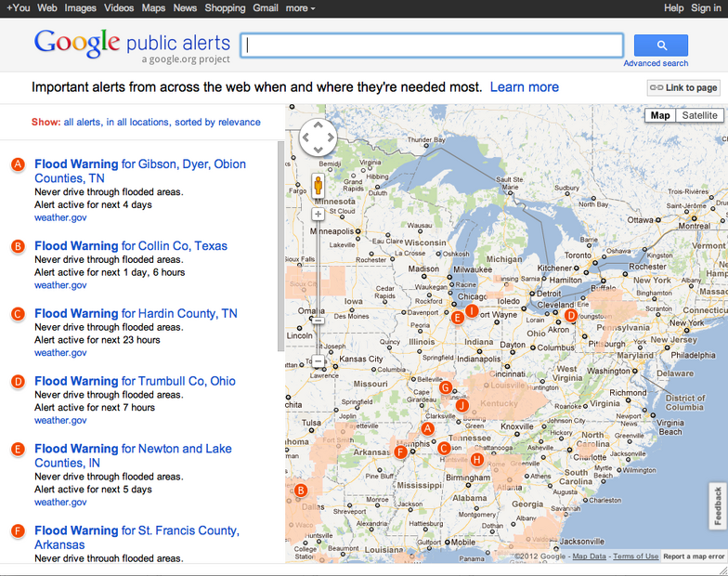Open Flood Warning for Newton and Lake Counties

pos(133,455)
